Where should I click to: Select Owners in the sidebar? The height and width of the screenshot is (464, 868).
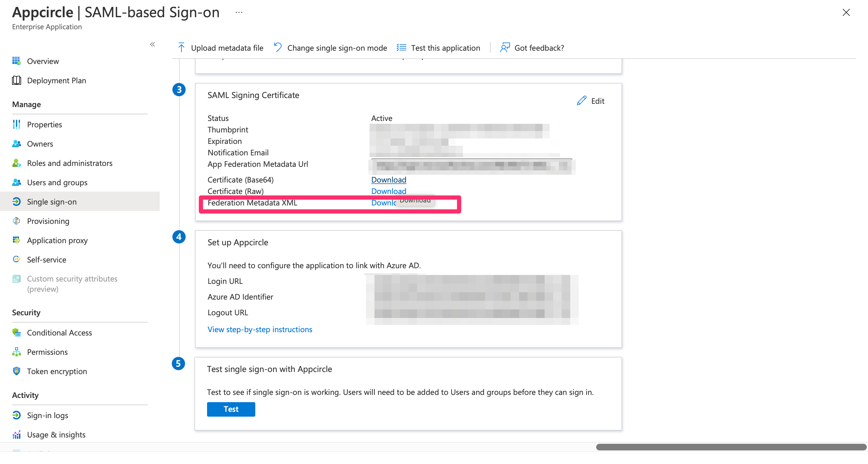tap(40, 144)
